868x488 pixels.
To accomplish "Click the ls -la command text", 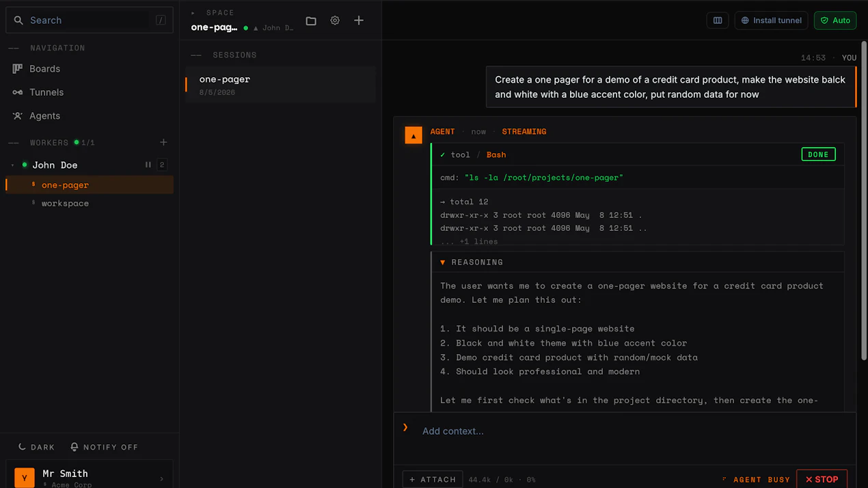I will (x=544, y=178).
